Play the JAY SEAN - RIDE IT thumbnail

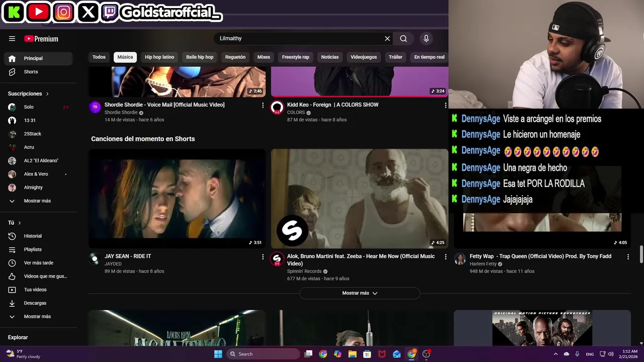coord(177,199)
